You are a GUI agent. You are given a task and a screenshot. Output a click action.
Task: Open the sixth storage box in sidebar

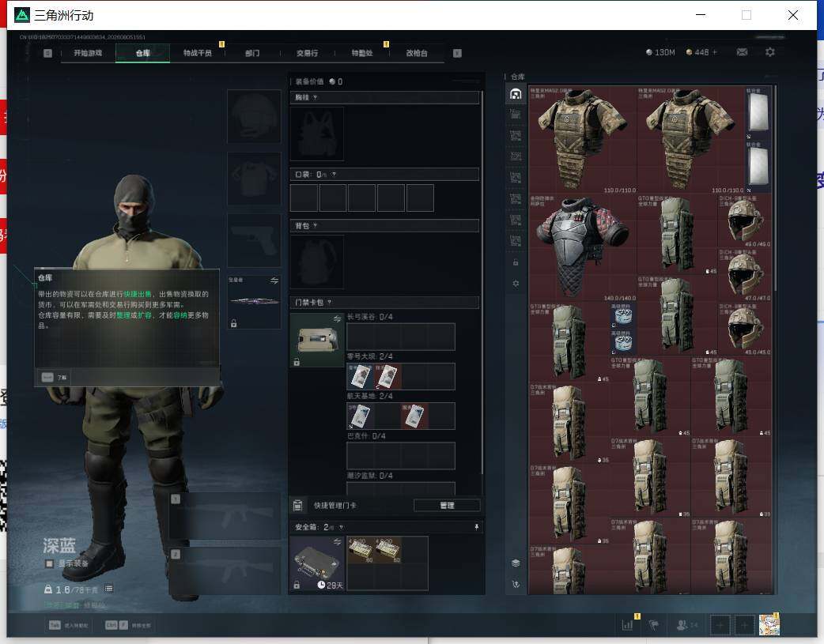[x=516, y=198]
